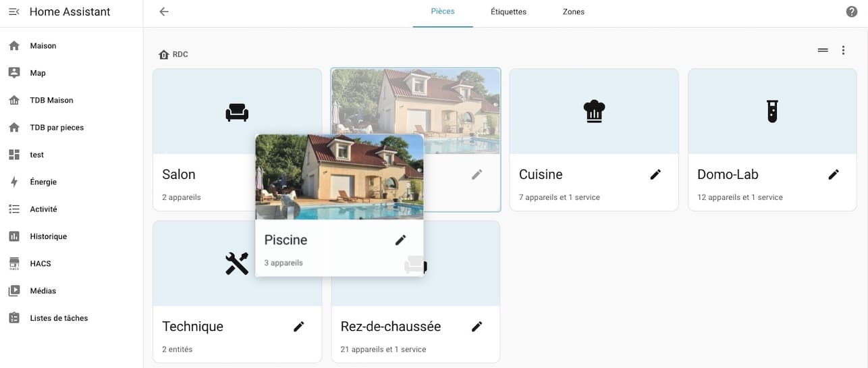This screenshot has height=368, width=868.
Task: Click the pencil on the Piscine card
Action: [x=401, y=240]
